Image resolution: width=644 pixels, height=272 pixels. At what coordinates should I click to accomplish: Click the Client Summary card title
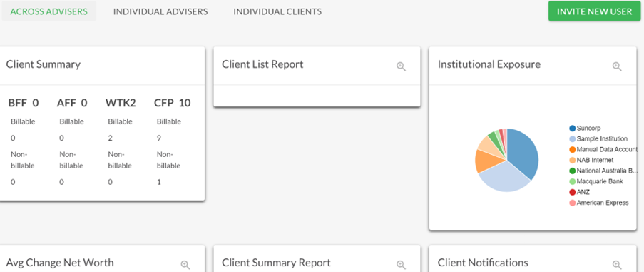43,64
